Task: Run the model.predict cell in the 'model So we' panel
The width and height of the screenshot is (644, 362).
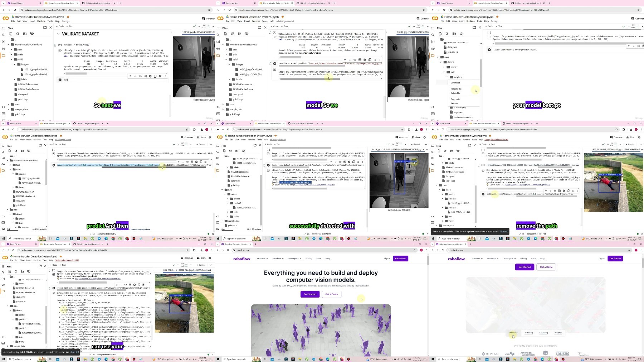Action: (x=275, y=63)
